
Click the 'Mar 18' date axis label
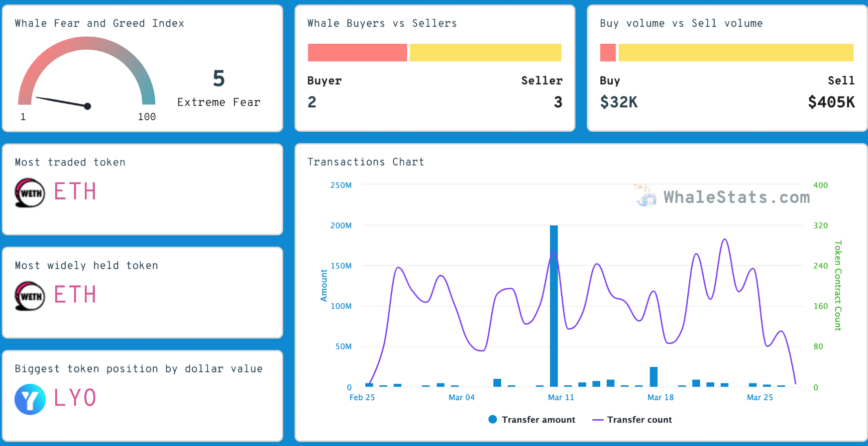tap(660, 397)
